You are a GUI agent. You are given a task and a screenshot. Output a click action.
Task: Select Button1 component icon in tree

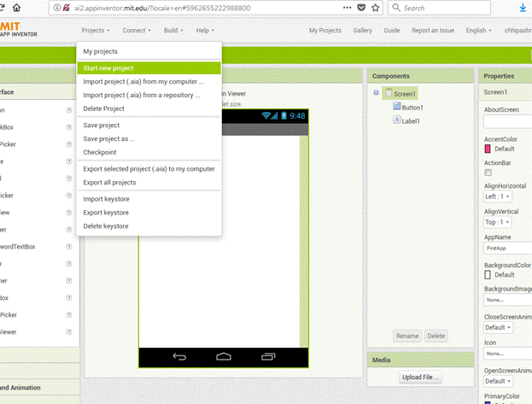pyautogui.click(x=396, y=106)
